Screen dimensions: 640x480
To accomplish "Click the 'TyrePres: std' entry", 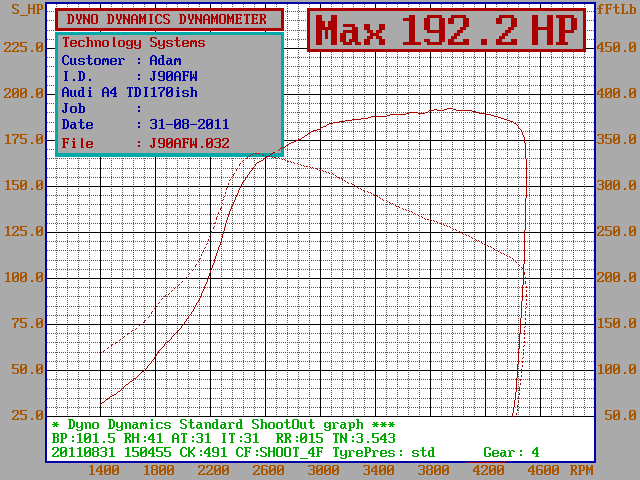I will (384, 453).
